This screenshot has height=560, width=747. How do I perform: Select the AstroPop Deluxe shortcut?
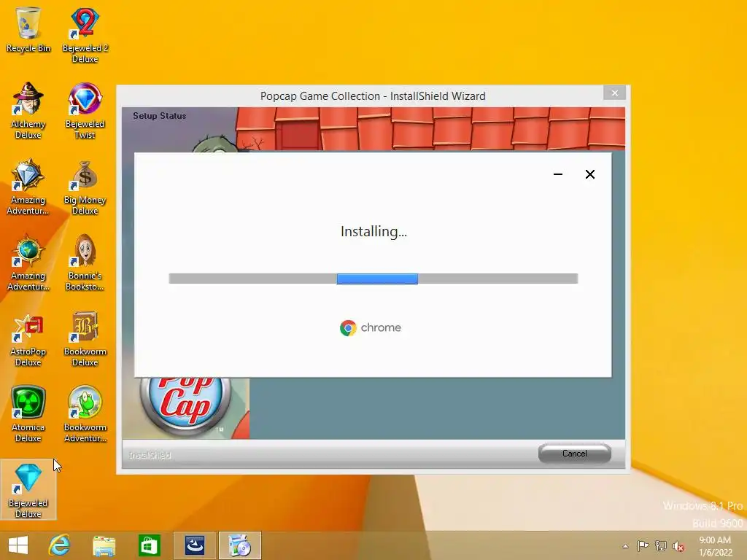click(28, 338)
